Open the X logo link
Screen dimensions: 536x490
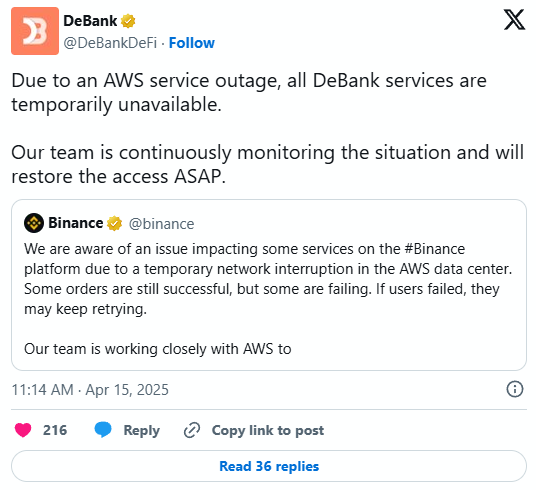tap(514, 20)
